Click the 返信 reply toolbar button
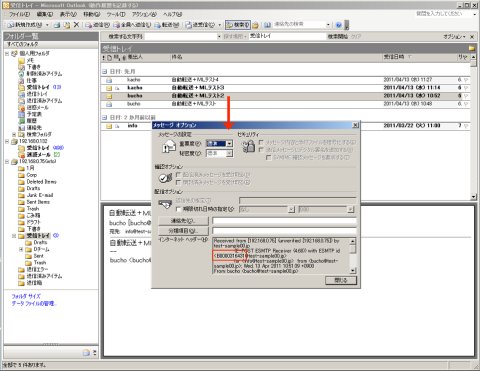The width and height of the screenshot is (480, 371). (97, 25)
